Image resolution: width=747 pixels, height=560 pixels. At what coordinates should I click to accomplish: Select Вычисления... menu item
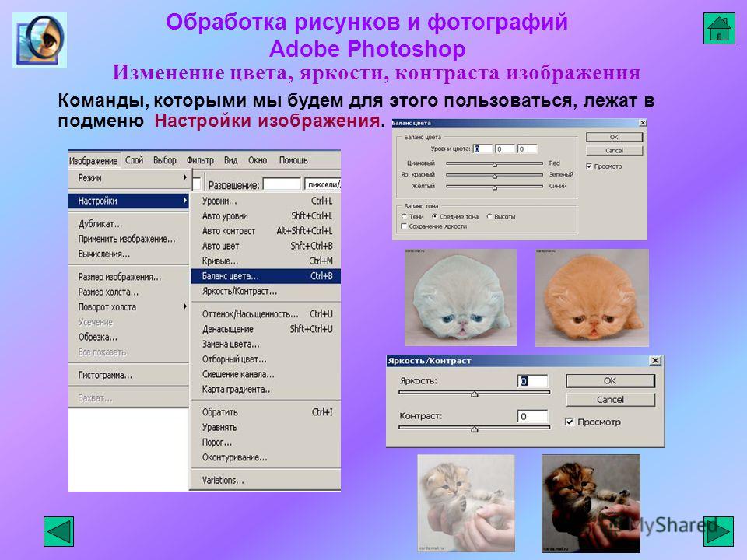coord(128,254)
